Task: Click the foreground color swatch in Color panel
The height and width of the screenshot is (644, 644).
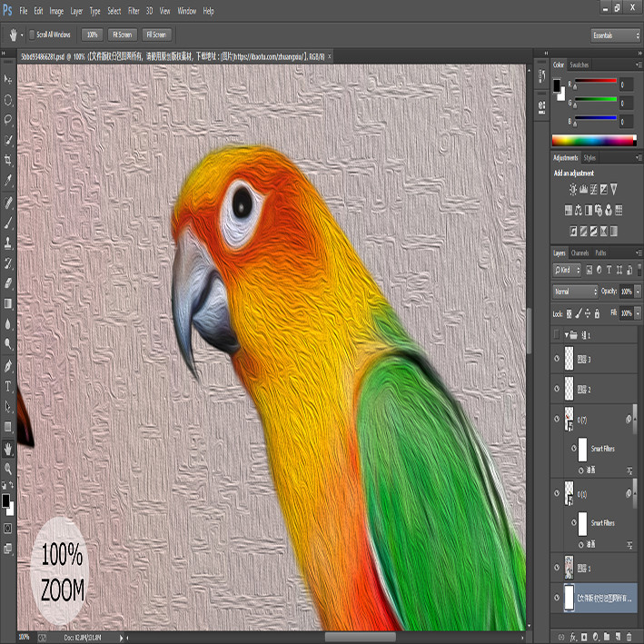Action: (557, 85)
